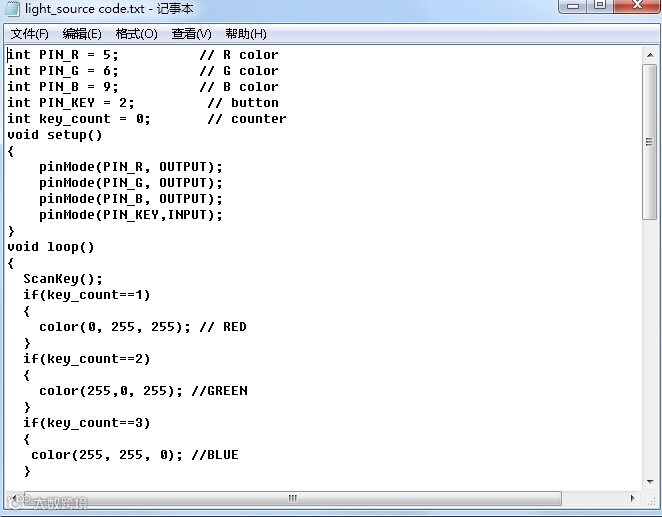
Task: Click the line 'int PIN_KEY = 2;'
Action: point(71,103)
